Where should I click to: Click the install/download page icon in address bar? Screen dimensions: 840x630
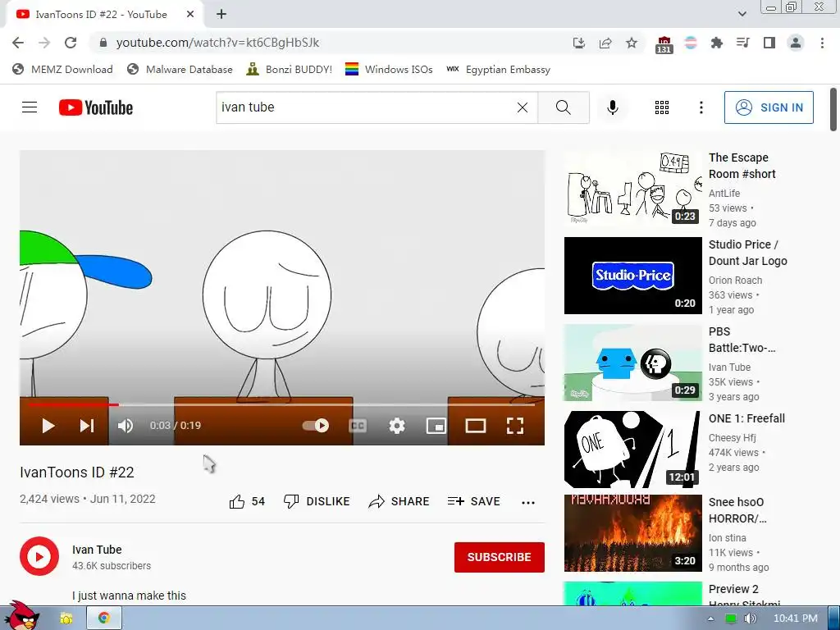(x=578, y=43)
